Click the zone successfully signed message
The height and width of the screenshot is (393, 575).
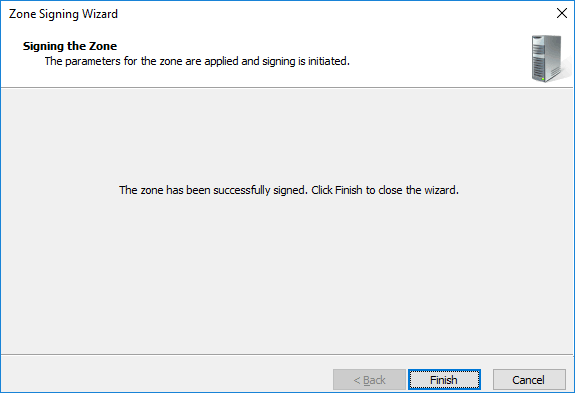(289, 190)
